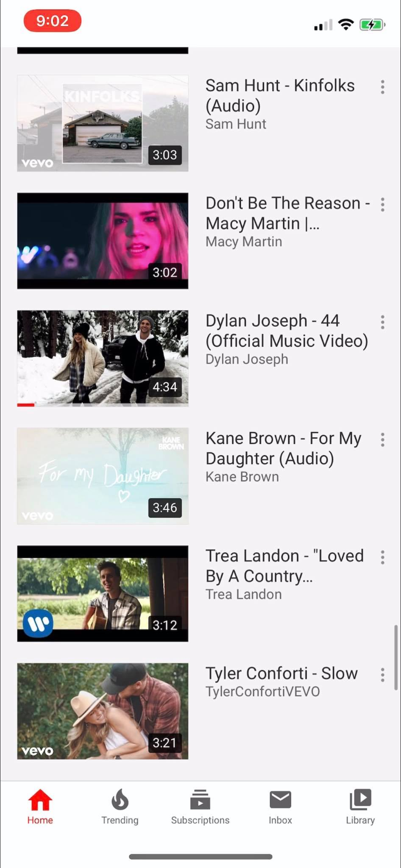Screen dimensions: 401x868
Task: Open more options for Kane Brown video
Action: pos(382,440)
